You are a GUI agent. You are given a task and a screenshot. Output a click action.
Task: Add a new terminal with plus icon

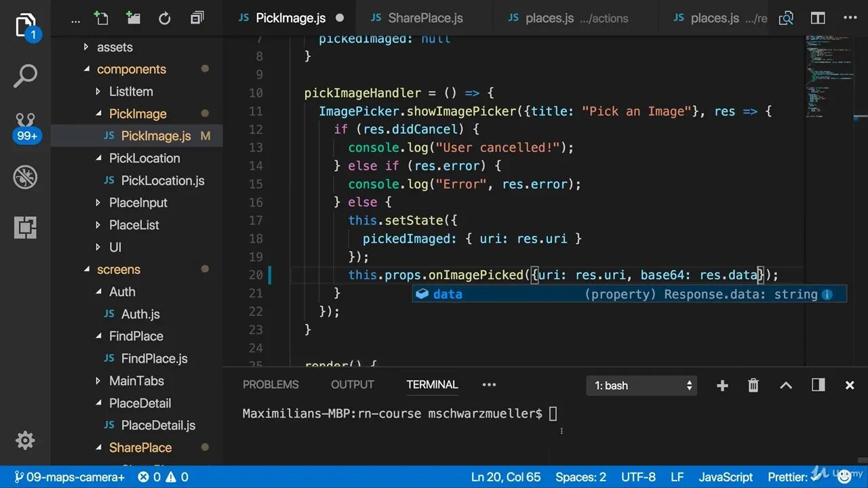(x=722, y=385)
